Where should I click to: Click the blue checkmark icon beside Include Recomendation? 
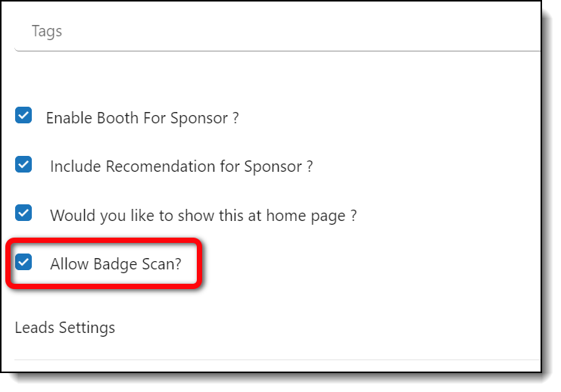(x=23, y=164)
